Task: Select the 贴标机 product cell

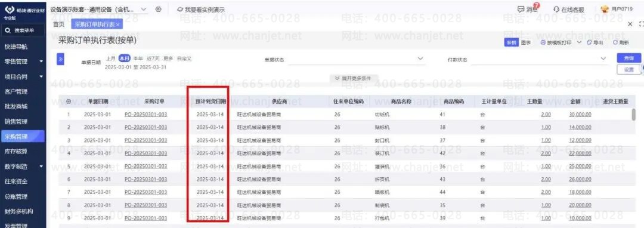Action: coord(382,127)
